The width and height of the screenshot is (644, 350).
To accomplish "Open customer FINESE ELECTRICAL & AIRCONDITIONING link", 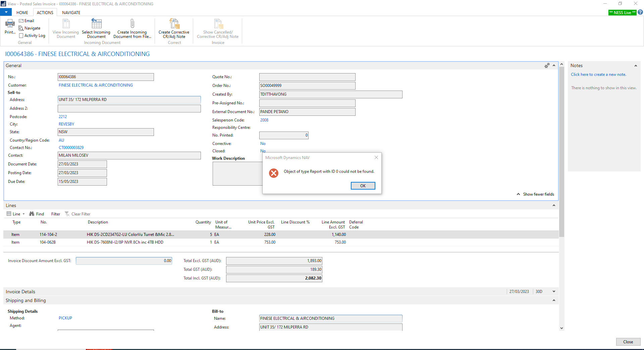I will click(x=96, y=85).
